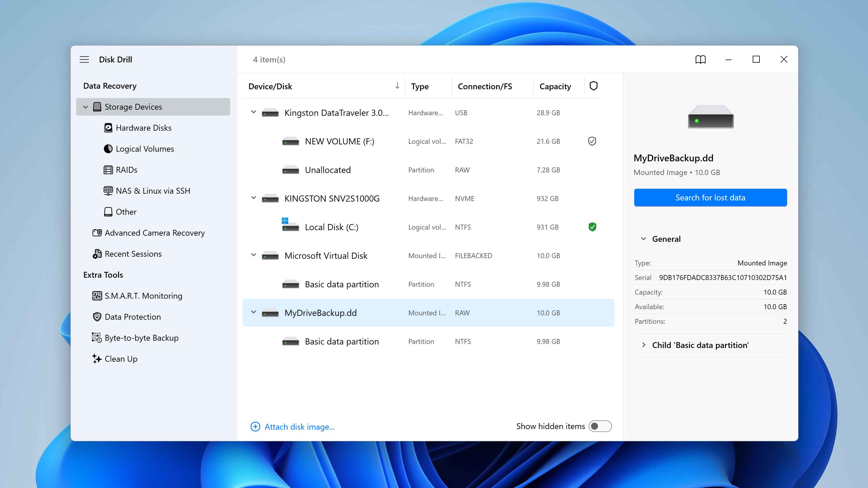
Task: Open Recent Sessions from the sidebar
Action: pos(133,253)
